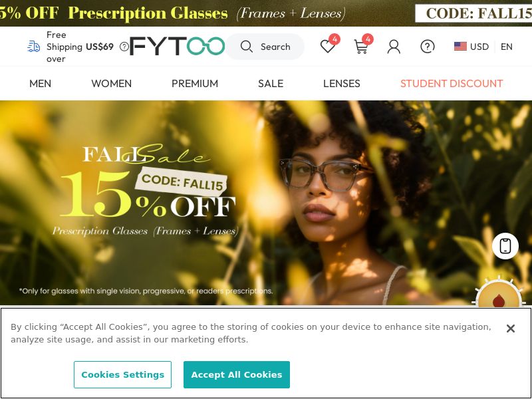
Task: Open the wishlist heart icon
Action: (x=328, y=46)
